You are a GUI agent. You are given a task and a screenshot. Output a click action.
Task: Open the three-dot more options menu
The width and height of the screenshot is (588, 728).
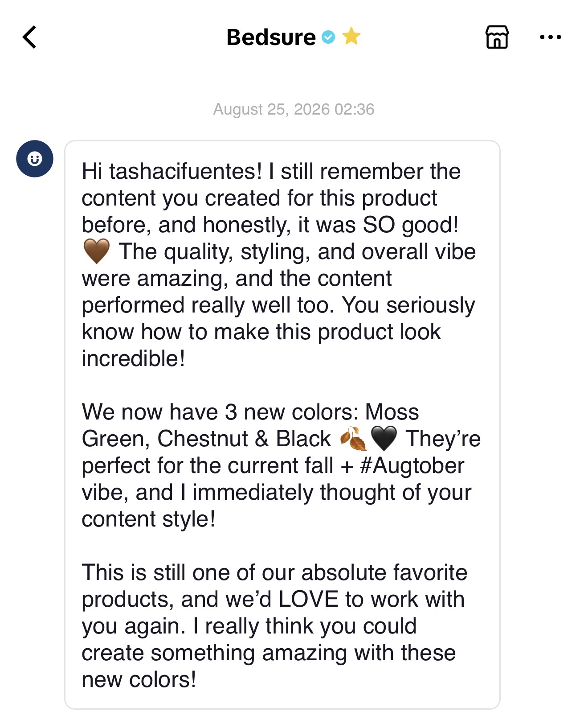click(550, 37)
